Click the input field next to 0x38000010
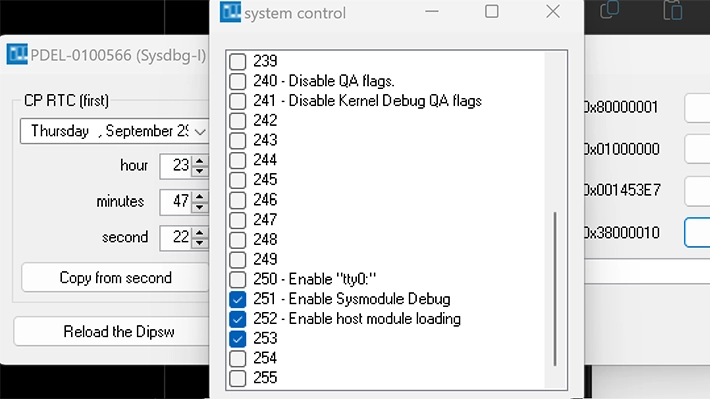710x399 pixels. tap(697, 233)
